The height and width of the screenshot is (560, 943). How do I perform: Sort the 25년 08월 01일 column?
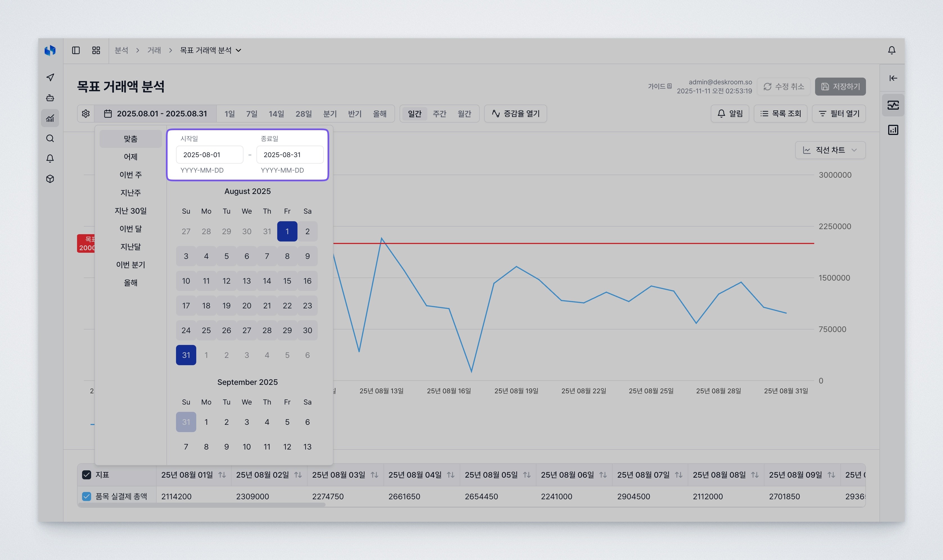222,475
